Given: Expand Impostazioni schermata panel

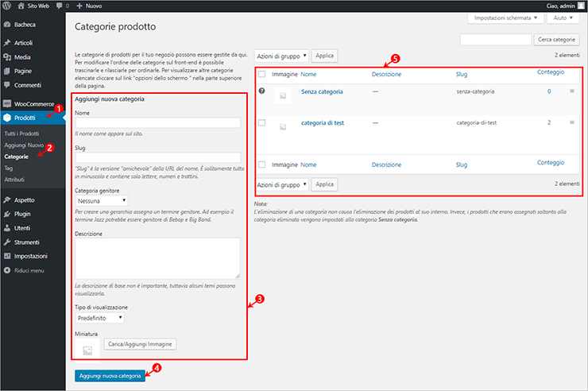Looking at the screenshot, I should (505, 17).
